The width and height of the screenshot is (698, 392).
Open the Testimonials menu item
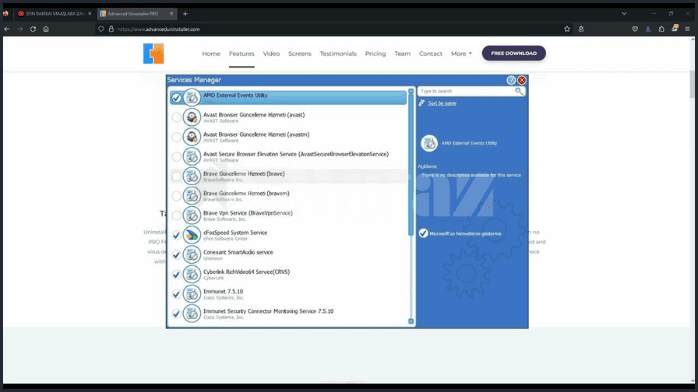click(x=338, y=53)
